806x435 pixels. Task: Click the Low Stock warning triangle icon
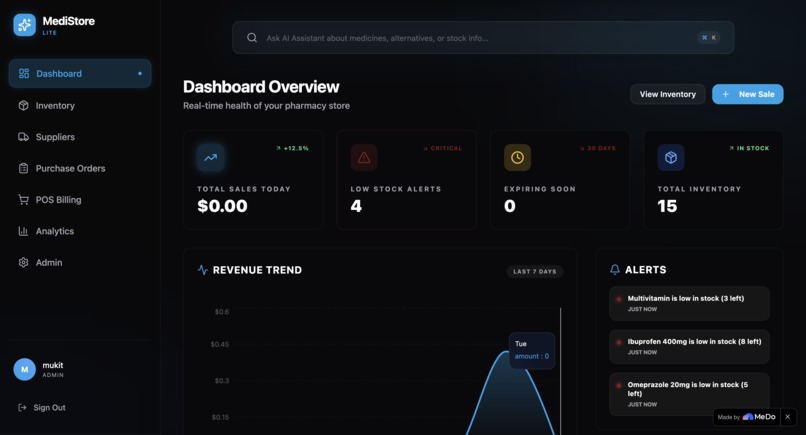(364, 157)
